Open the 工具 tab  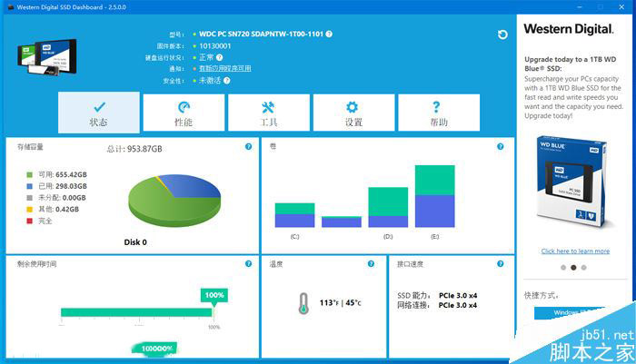pyautogui.click(x=269, y=113)
